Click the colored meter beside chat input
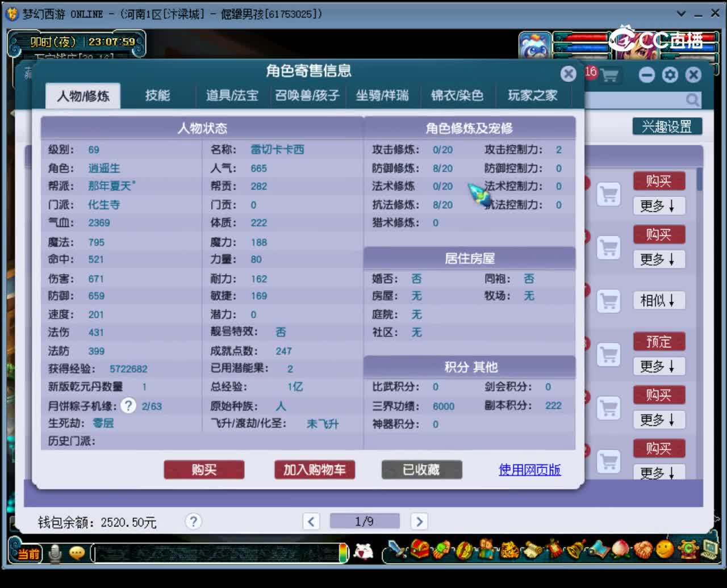727x588 pixels. click(x=344, y=553)
